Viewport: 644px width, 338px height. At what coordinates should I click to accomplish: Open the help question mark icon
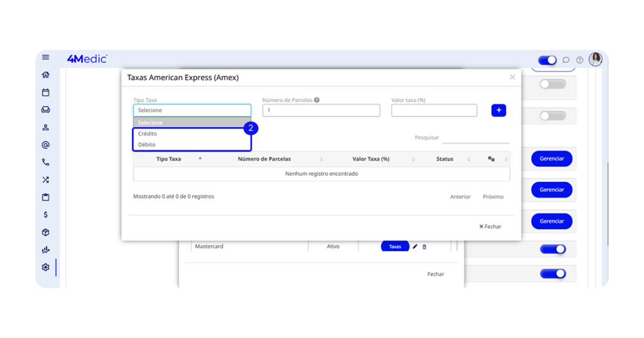(579, 60)
